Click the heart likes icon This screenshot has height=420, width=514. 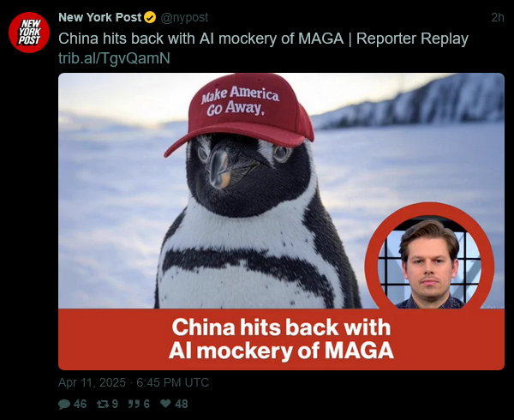[165, 404]
